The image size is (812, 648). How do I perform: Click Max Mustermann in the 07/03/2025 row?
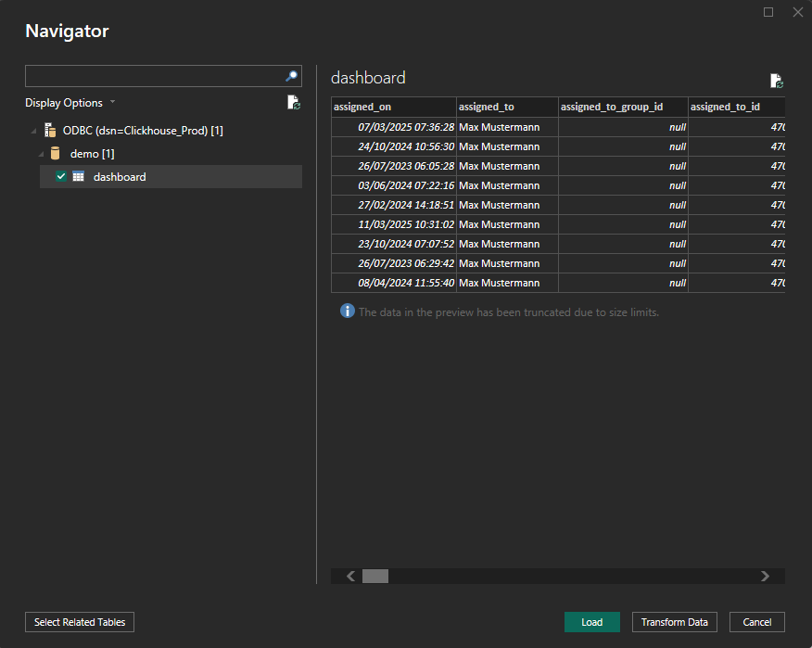(507, 127)
